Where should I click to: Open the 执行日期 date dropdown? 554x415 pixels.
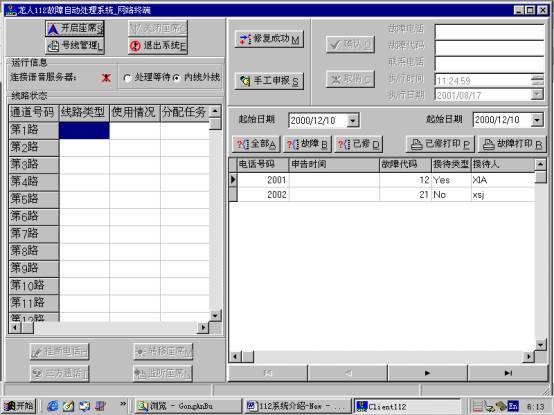point(537,94)
